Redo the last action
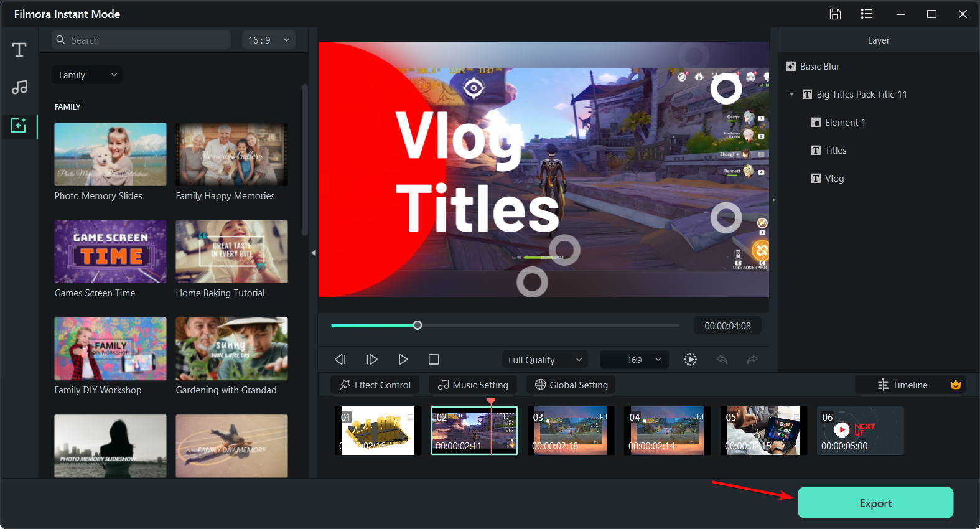Image resolution: width=980 pixels, height=529 pixels. 752,359
